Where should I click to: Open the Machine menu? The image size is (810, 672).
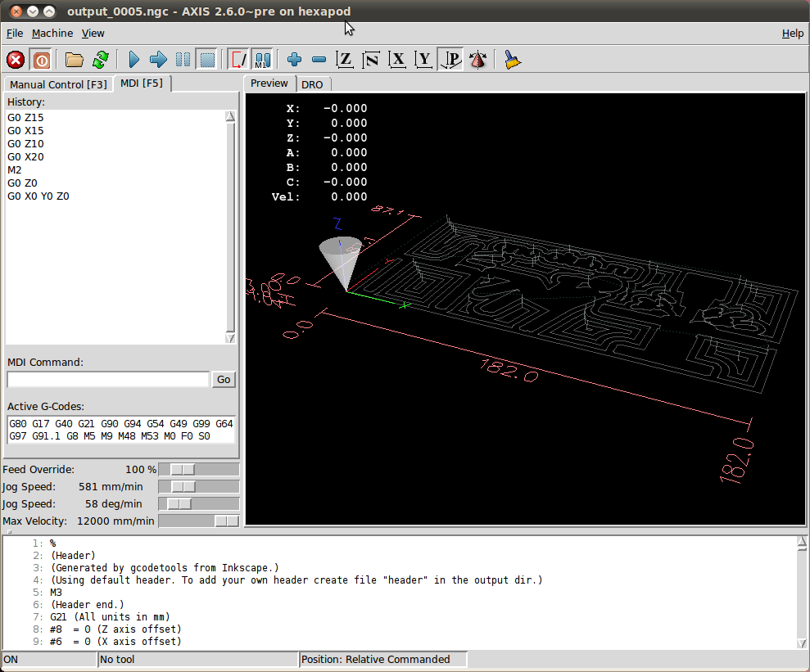click(x=52, y=33)
